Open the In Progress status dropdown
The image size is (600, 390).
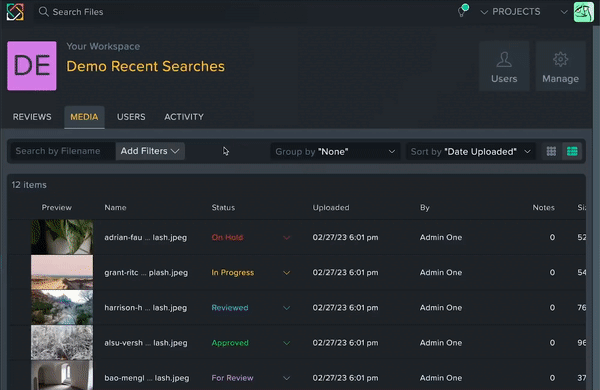click(286, 273)
